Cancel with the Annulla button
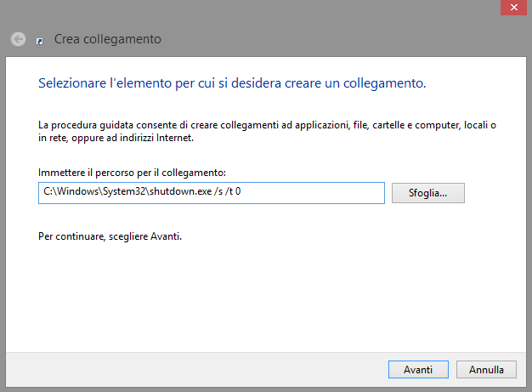This screenshot has height=392, width=532. (x=486, y=369)
